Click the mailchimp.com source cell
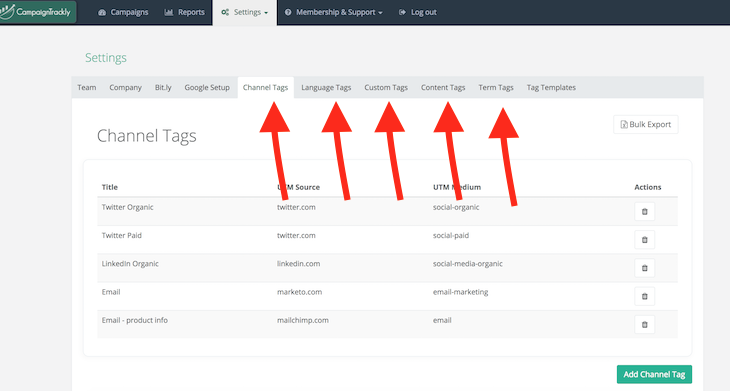This screenshot has width=730, height=391. [x=303, y=320]
